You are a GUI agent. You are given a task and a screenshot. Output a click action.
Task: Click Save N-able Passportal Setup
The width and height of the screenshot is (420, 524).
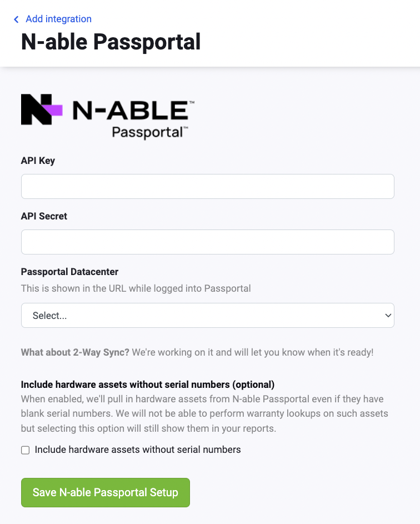tap(105, 492)
